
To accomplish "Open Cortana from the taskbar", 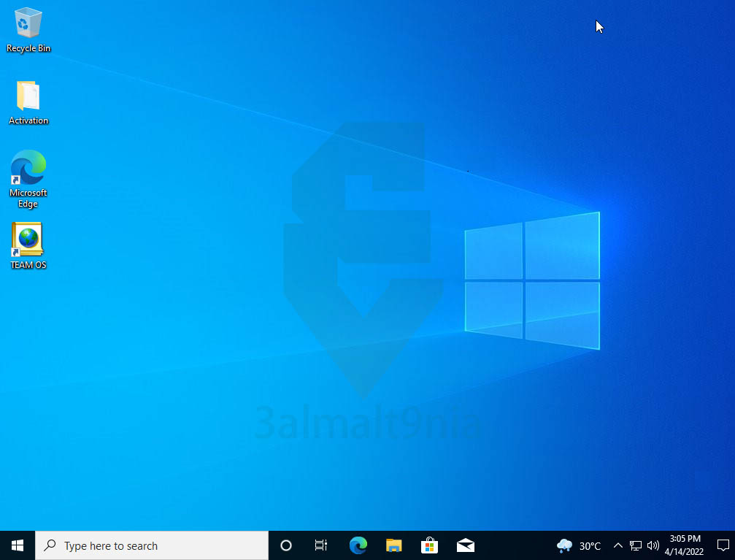I will [286, 545].
